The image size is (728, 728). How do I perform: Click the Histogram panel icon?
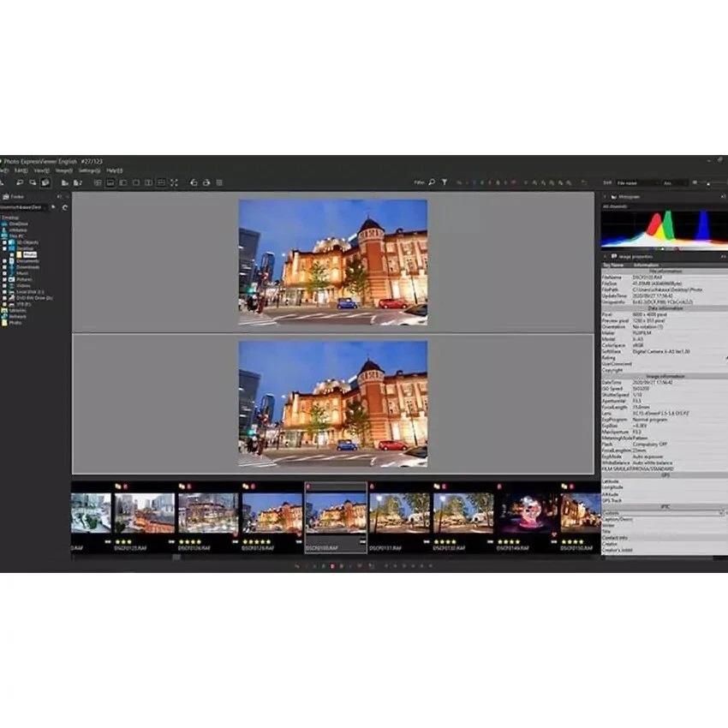point(614,195)
